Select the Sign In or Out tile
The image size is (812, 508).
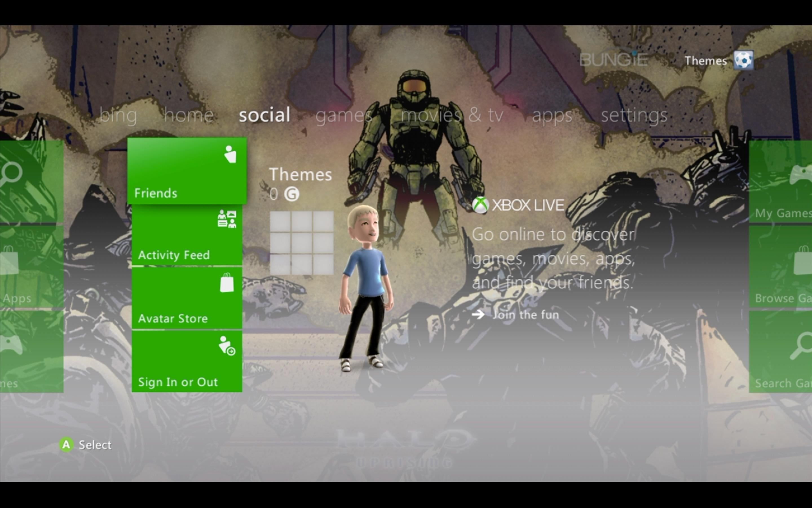tap(187, 361)
